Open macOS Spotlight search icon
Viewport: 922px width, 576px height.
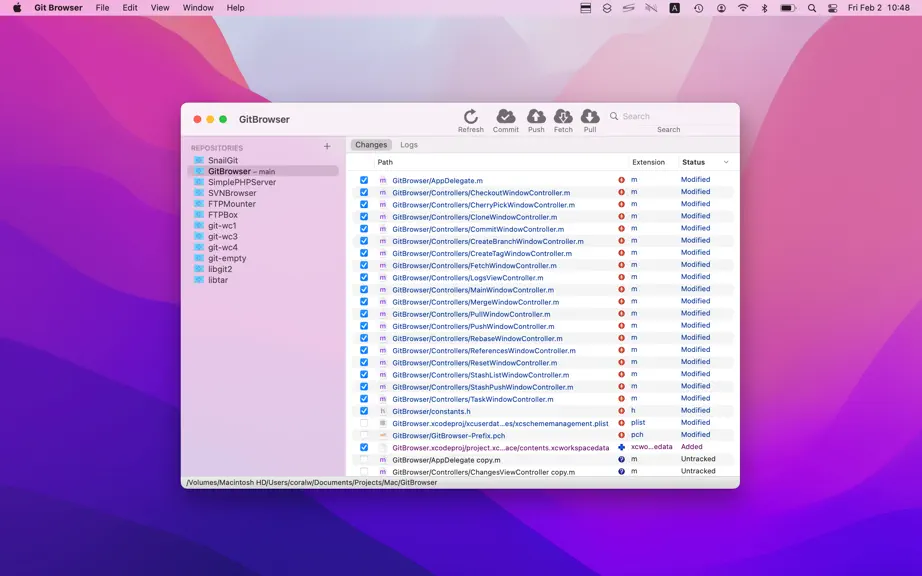(x=811, y=8)
